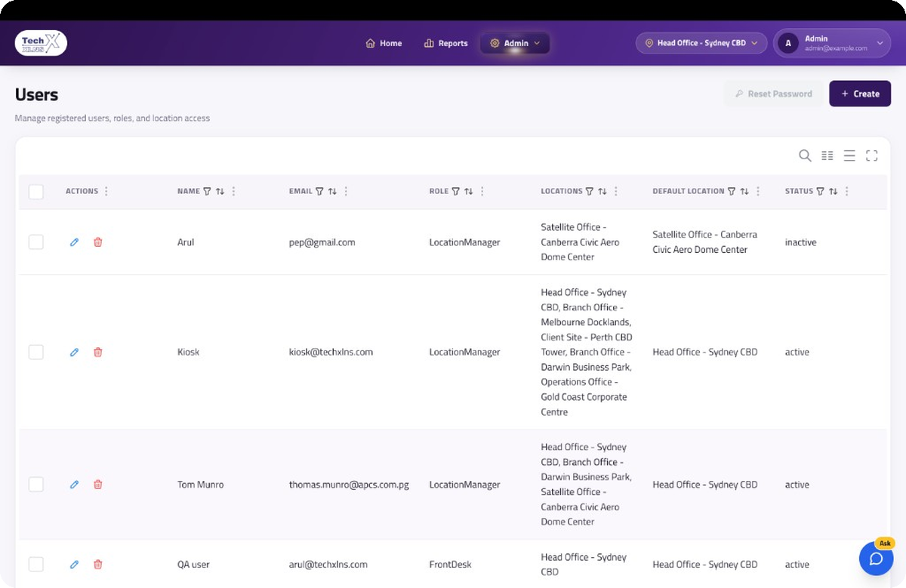Open Default Location column options menu

pos(757,192)
